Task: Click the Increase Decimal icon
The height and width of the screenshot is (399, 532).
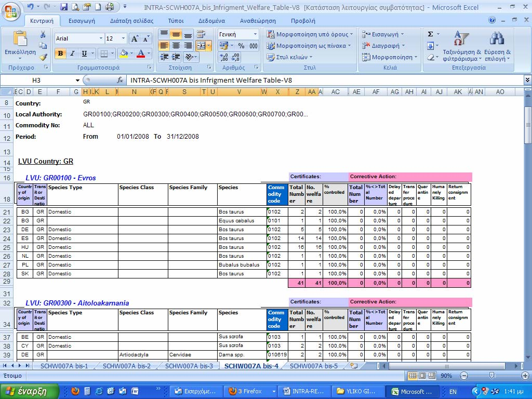Action: 224,57
